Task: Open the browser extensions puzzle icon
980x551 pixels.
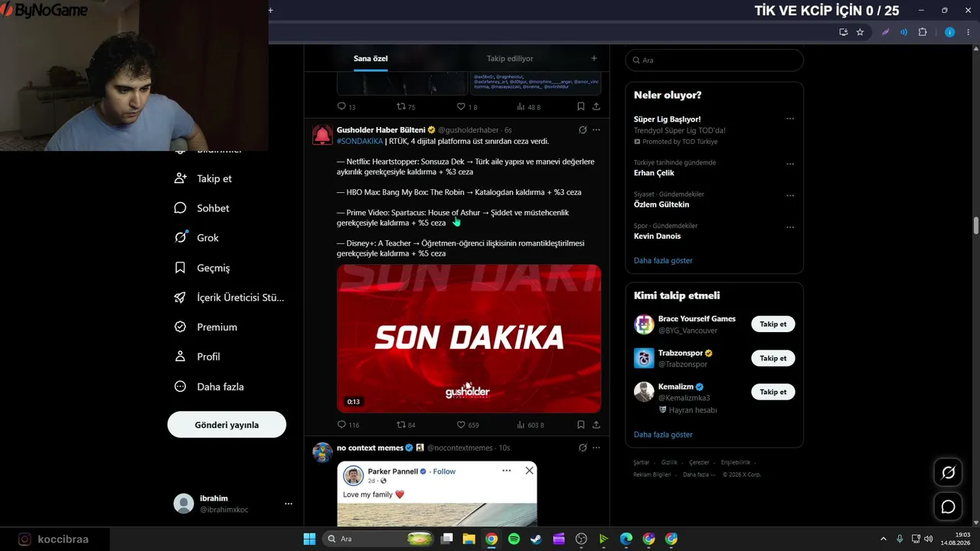Action: click(x=922, y=32)
